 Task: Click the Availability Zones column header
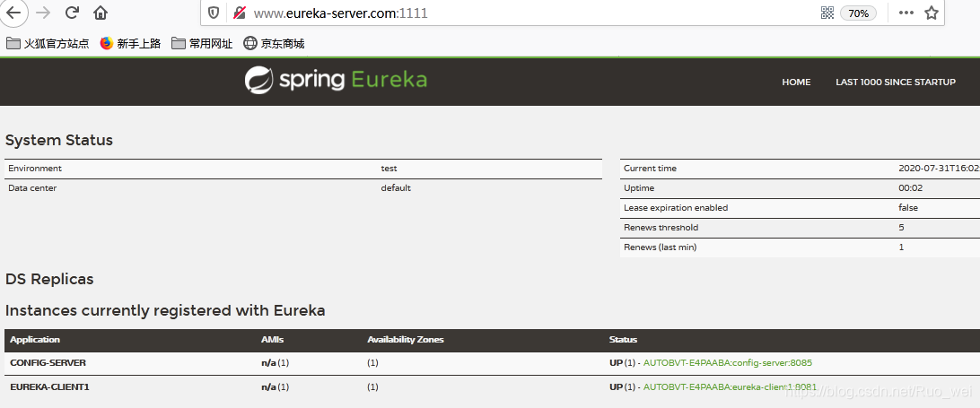[x=406, y=339]
